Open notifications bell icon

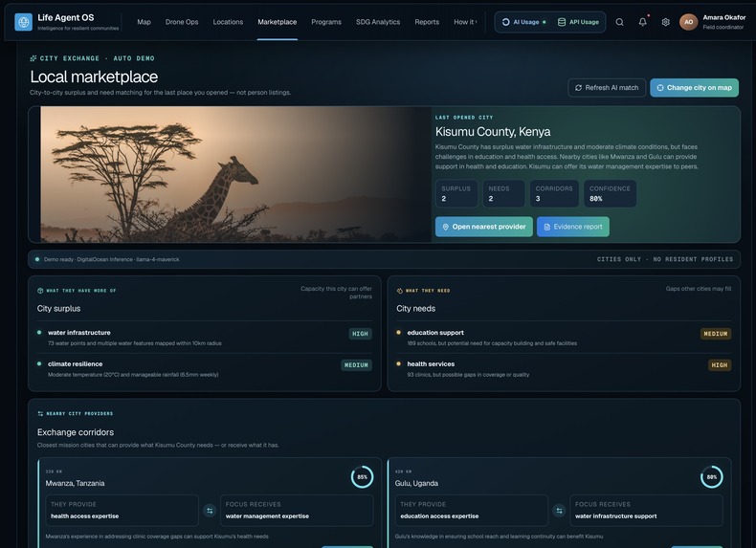click(x=643, y=22)
